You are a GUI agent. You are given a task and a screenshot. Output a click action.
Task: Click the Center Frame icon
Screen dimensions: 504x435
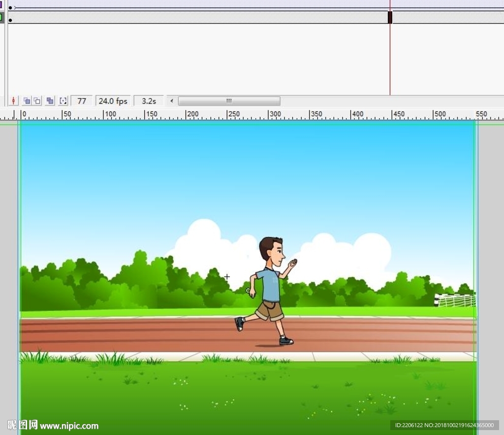13,101
